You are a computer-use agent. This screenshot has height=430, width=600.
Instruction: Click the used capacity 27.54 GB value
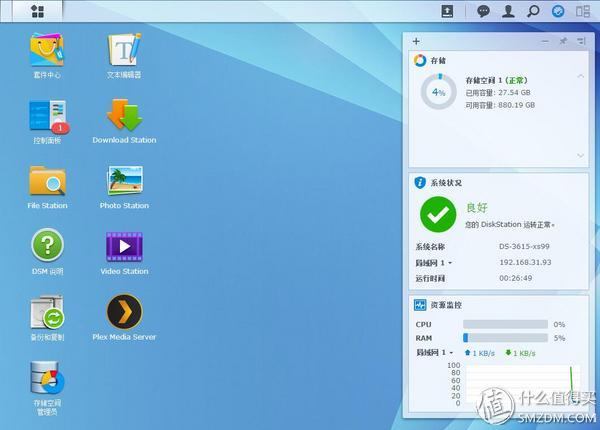tap(514, 93)
